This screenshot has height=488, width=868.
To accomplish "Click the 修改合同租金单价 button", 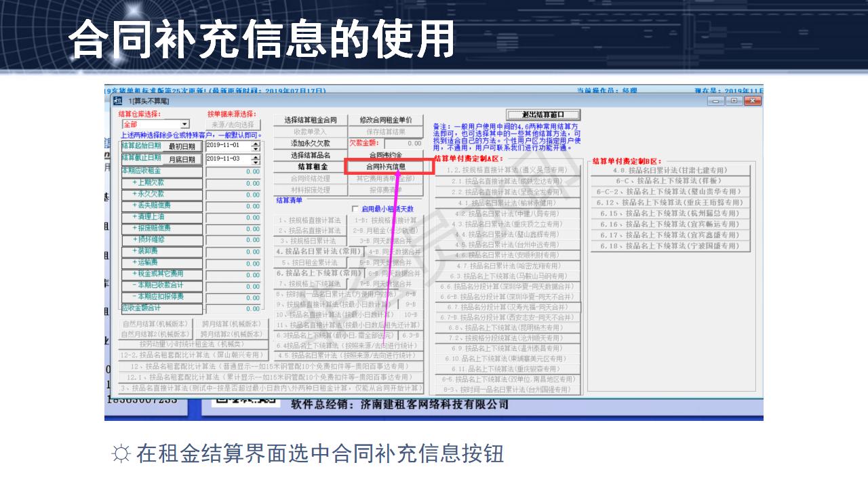I will coord(387,119).
